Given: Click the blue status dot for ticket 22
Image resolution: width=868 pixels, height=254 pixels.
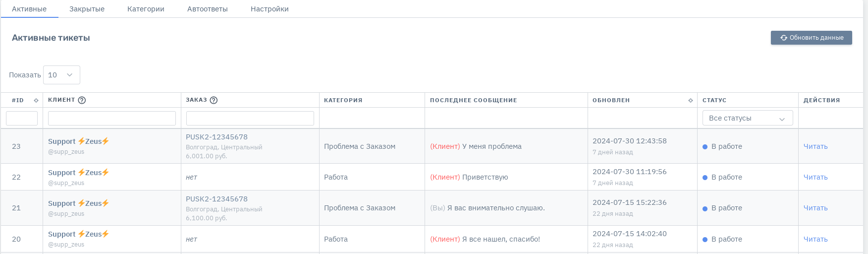Looking at the screenshot, I should [705, 178].
